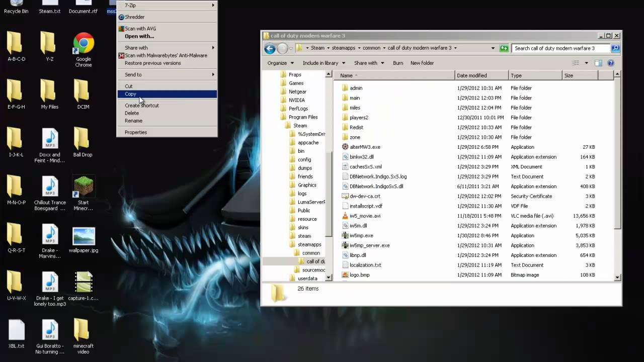Open Google Chrome desktop shortcut
644x362 pixels.
click(x=84, y=50)
